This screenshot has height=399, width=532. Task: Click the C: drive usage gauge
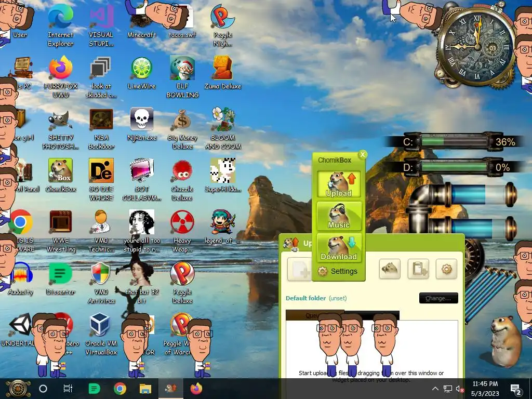point(455,141)
